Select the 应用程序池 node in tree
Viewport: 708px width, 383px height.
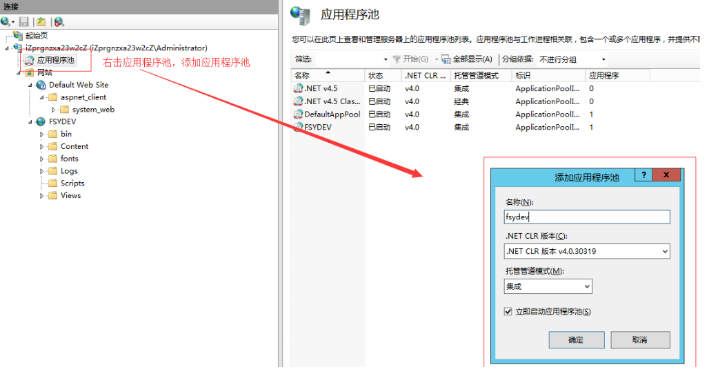point(56,60)
